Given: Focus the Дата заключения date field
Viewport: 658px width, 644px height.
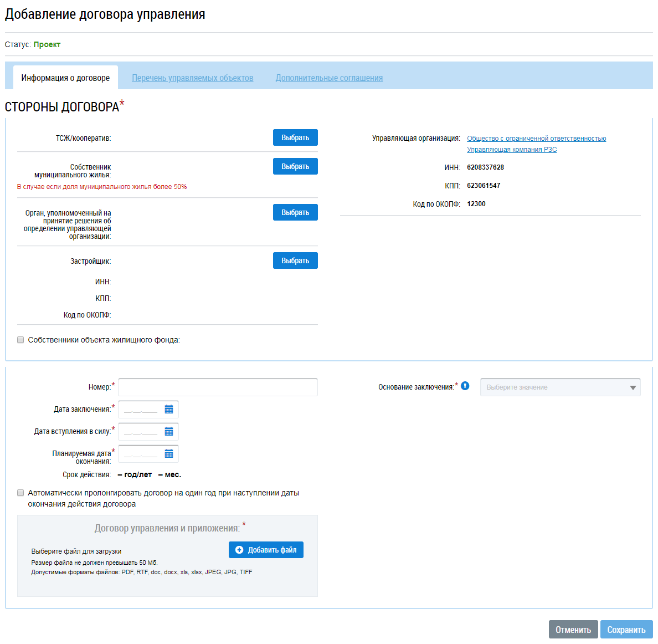Looking at the screenshot, I should (141, 410).
